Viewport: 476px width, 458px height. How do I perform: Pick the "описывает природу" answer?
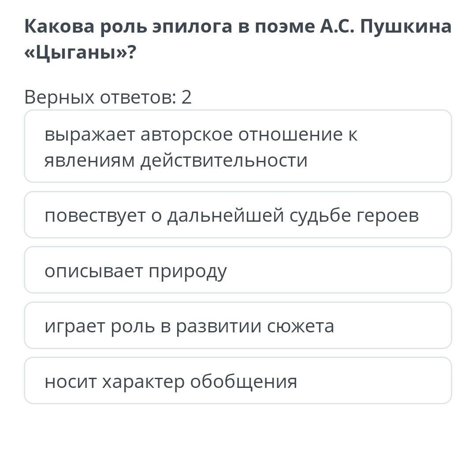(x=238, y=270)
